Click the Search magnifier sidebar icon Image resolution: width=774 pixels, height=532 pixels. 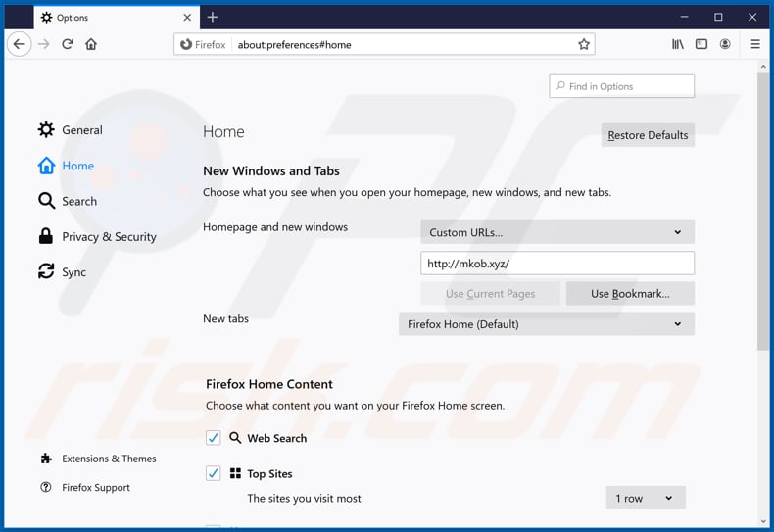pos(46,201)
